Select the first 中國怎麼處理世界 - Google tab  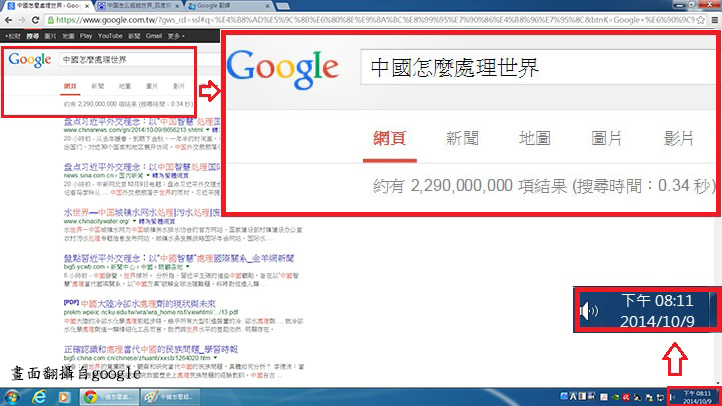tap(46, 6)
